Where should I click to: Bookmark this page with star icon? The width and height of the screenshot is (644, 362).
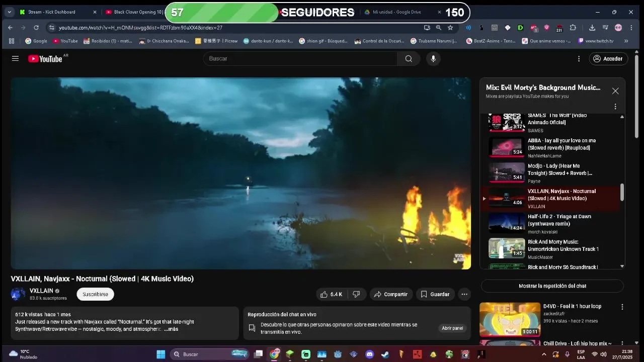click(450, 28)
